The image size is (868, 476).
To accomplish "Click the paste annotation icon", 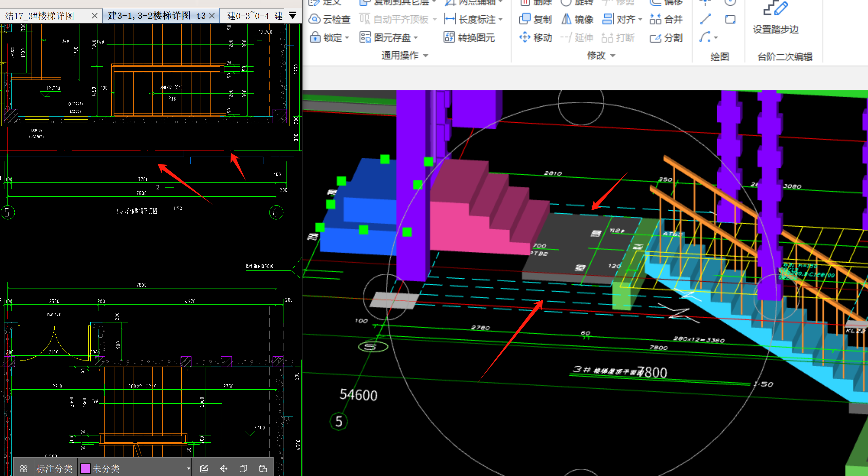I will (x=263, y=469).
